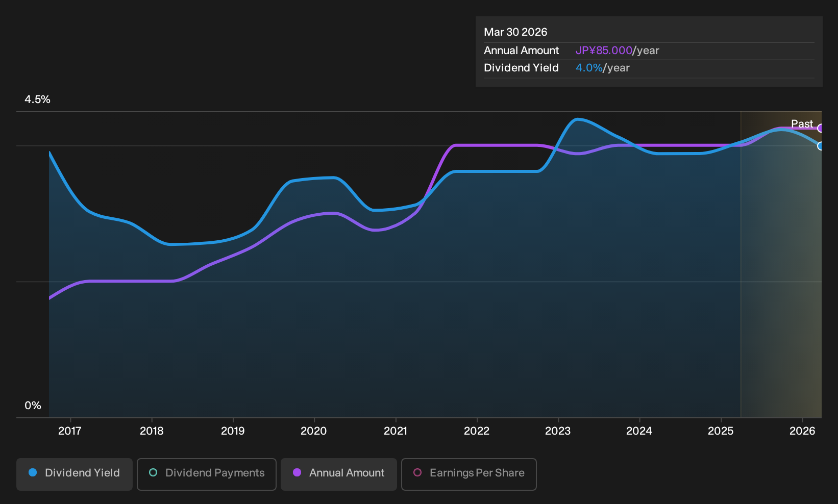This screenshot has width=838, height=504.
Task: Select the blue dividend yield endpoint marker
Action: (821, 146)
